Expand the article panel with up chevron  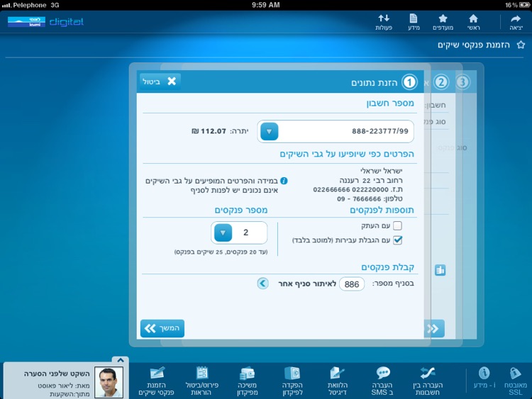120,360
